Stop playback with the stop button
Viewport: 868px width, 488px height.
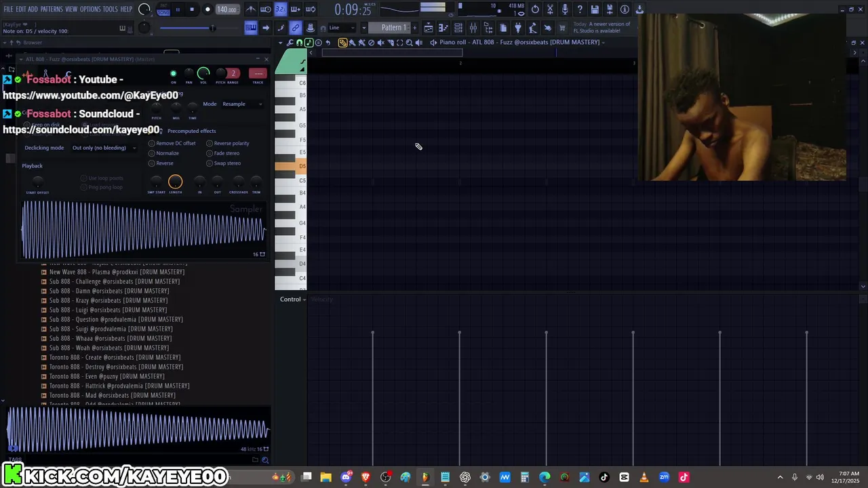[x=192, y=9]
